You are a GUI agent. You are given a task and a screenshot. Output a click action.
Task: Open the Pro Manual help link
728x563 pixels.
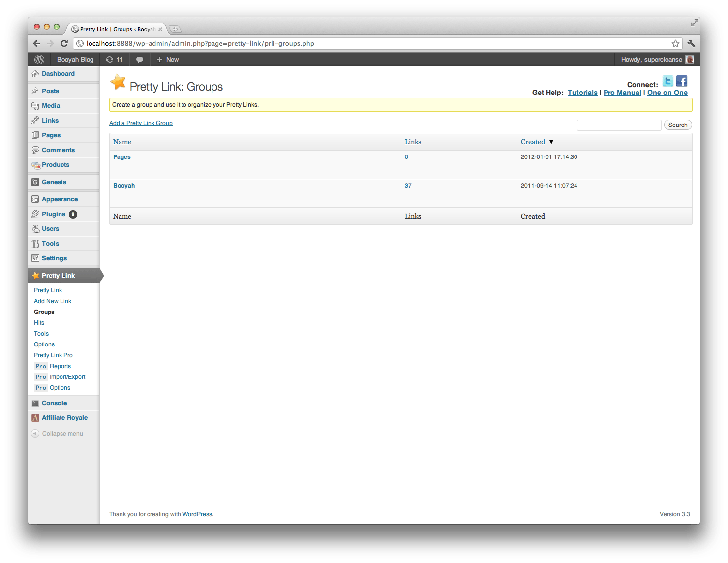[x=622, y=93]
